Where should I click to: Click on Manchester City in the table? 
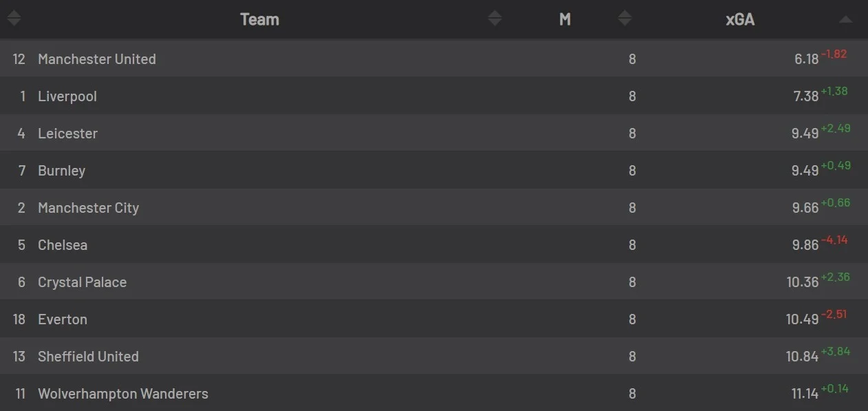[89, 208]
